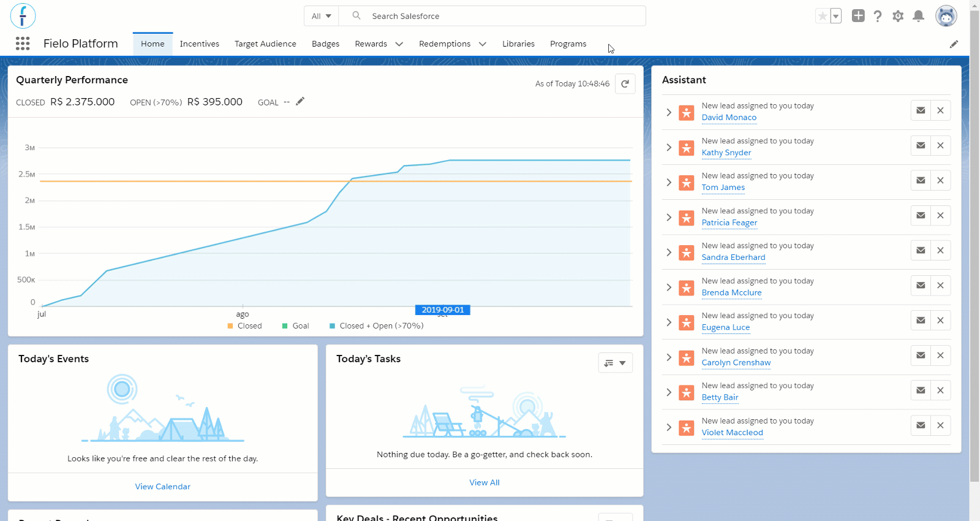Send email to Brenda Mcclure lead
This screenshot has height=521, width=980.
click(921, 285)
